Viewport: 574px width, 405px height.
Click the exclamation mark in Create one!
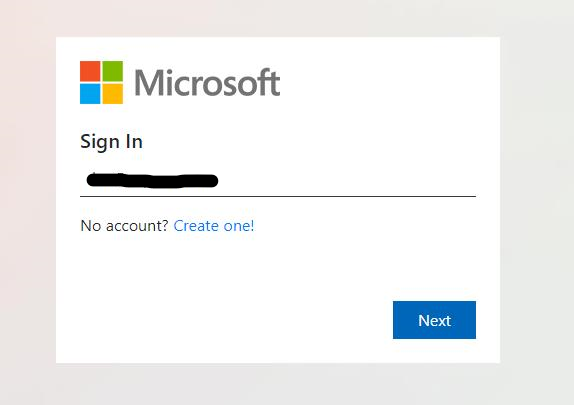pyautogui.click(x=252, y=225)
